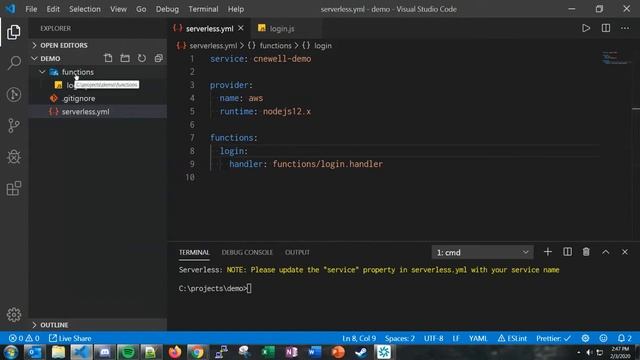The width and height of the screenshot is (640, 360).
Task: Open the Terminal menu
Action: point(203,9)
